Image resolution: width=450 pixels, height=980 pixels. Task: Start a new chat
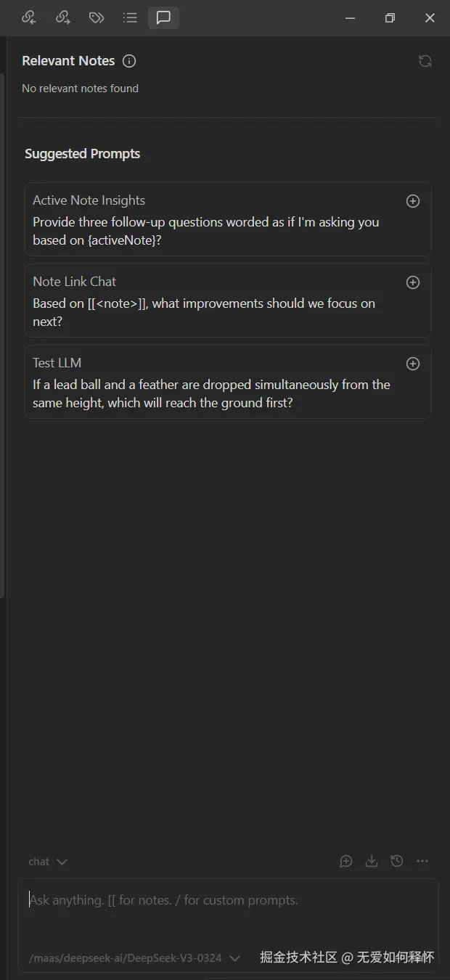[x=346, y=861]
